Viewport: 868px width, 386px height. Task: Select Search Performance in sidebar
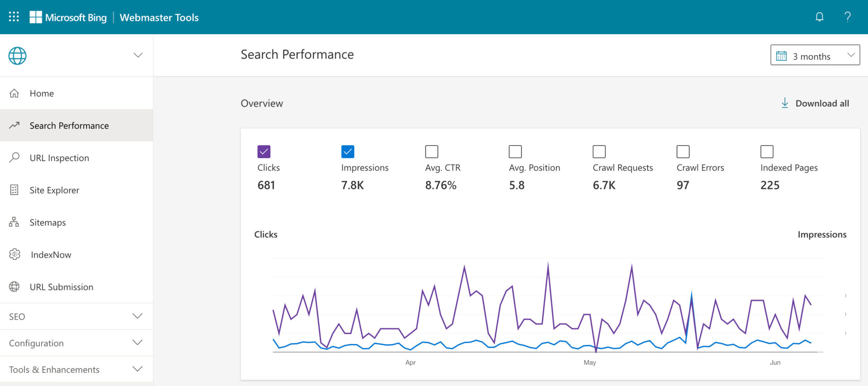tap(76, 125)
